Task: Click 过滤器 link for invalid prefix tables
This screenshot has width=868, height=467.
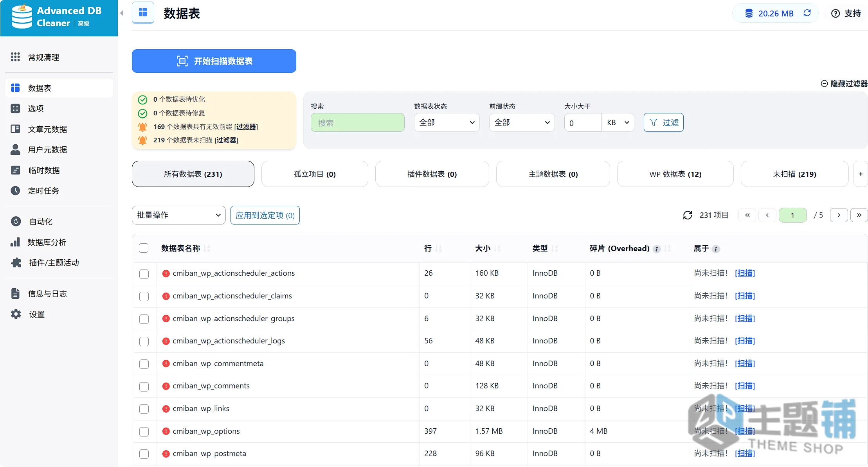Action: (x=246, y=126)
